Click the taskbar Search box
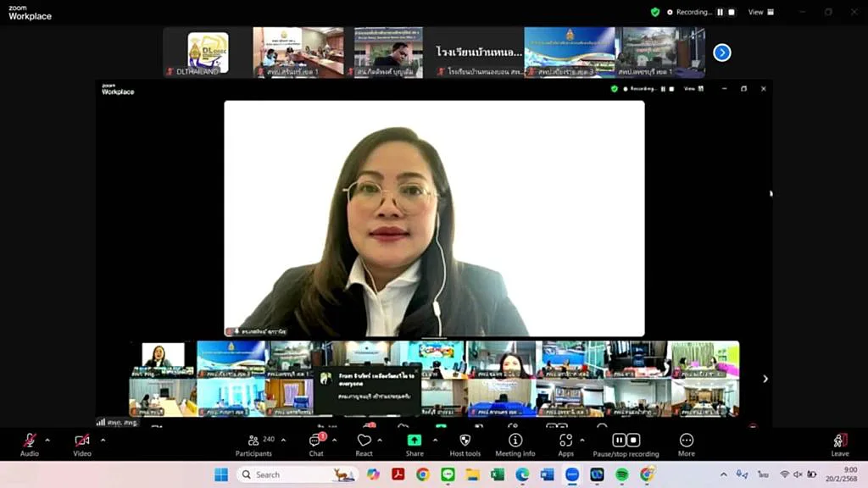868x488 pixels. tap(298, 474)
